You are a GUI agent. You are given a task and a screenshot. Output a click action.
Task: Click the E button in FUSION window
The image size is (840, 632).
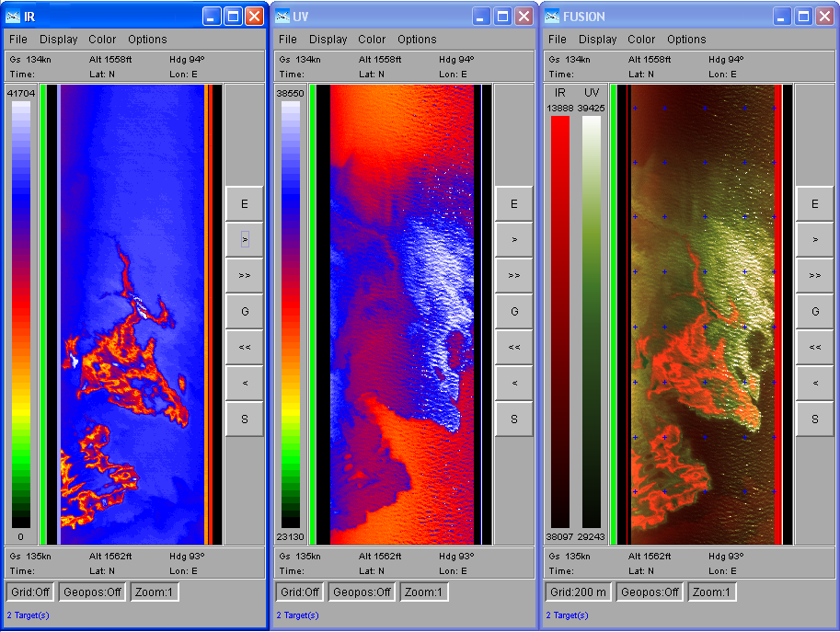pyautogui.click(x=815, y=204)
